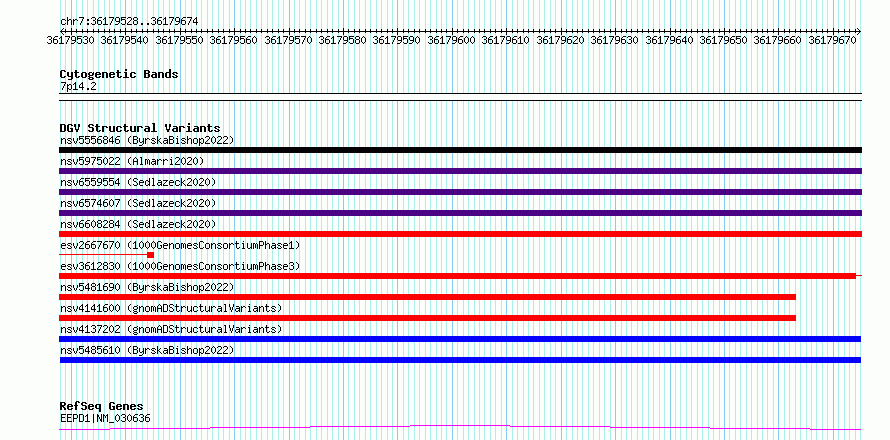
Task: Click the black nsv5556846 variant bar
Action: click(x=460, y=150)
